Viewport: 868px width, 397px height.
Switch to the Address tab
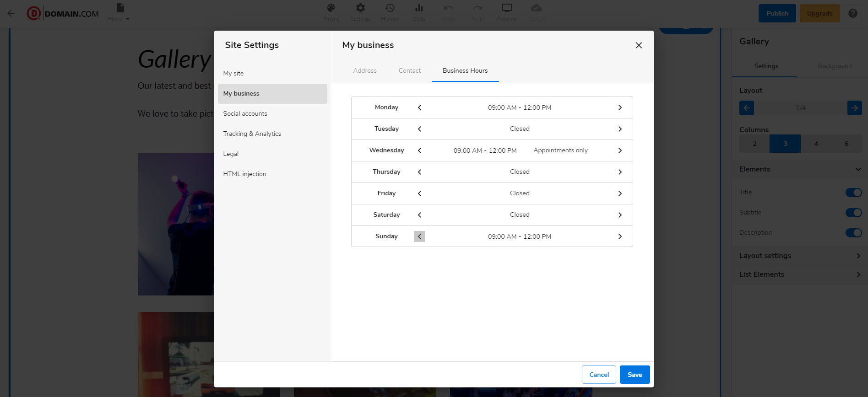click(x=365, y=70)
